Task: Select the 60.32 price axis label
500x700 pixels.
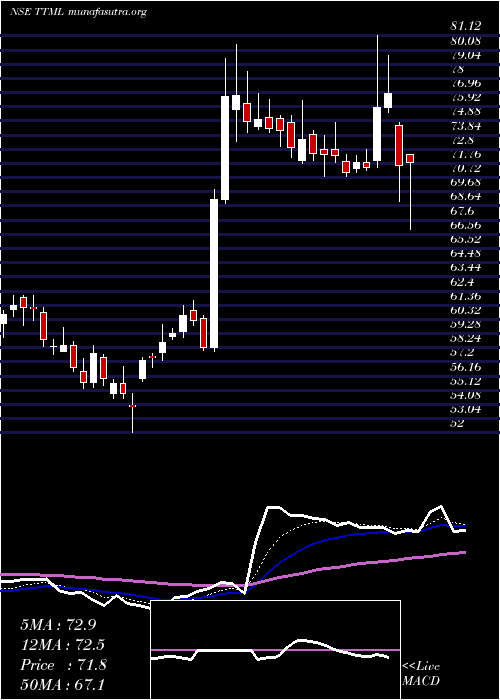Action: [x=465, y=310]
